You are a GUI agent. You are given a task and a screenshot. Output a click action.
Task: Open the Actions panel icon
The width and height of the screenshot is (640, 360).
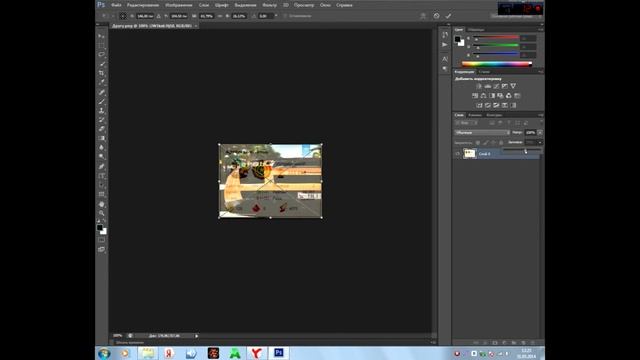pos(444,44)
